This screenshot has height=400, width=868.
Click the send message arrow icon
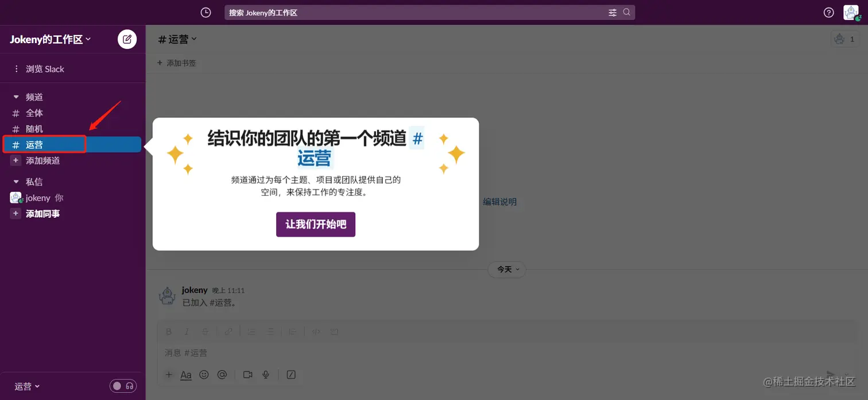pyautogui.click(x=830, y=375)
